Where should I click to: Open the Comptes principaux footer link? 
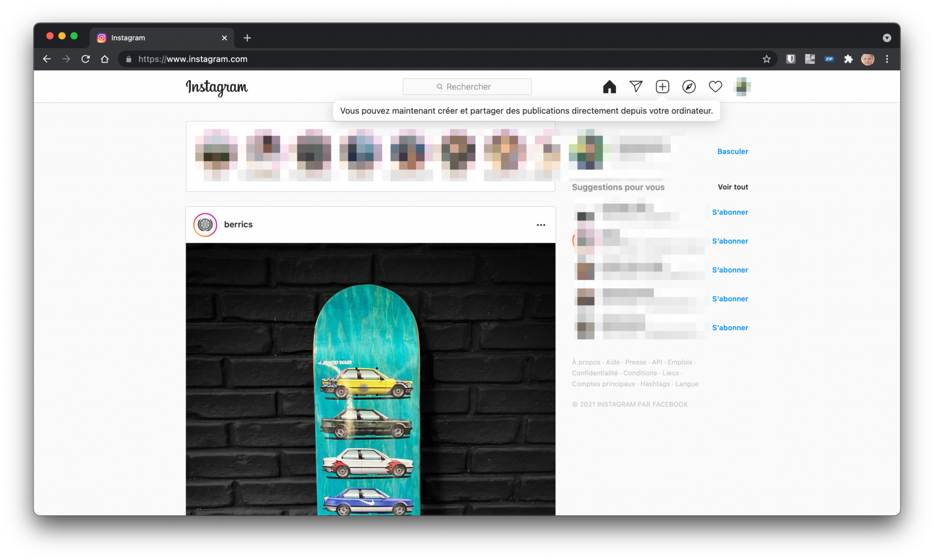[603, 384]
